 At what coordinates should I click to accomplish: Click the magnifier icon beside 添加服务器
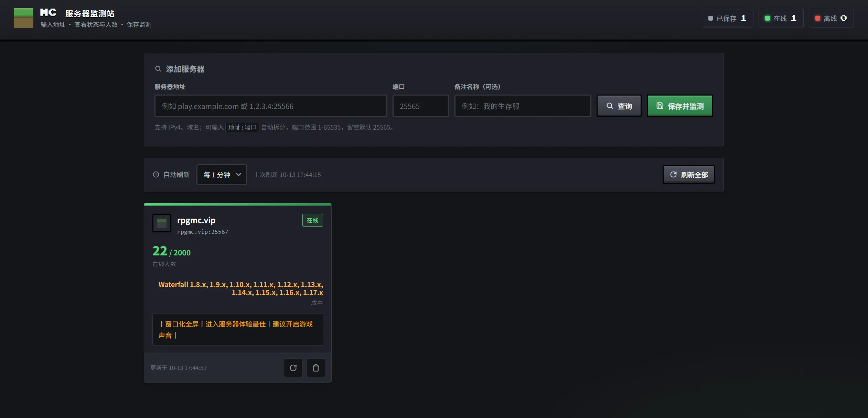(x=158, y=69)
